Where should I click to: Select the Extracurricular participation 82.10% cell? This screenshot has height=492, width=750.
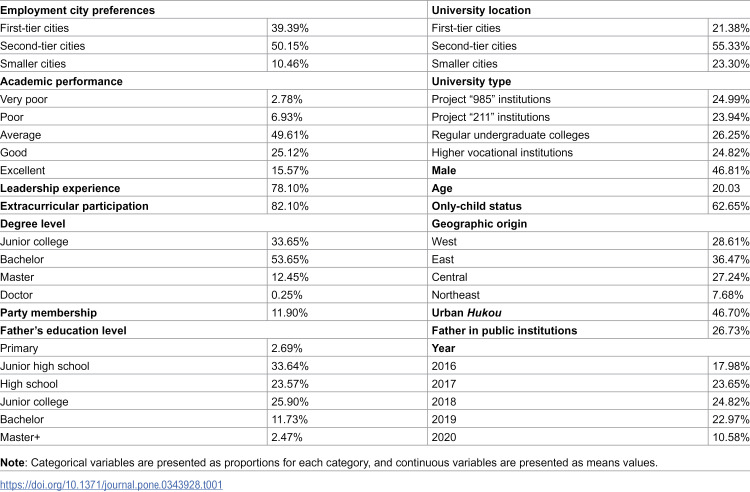pyautogui.click(x=290, y=206)
